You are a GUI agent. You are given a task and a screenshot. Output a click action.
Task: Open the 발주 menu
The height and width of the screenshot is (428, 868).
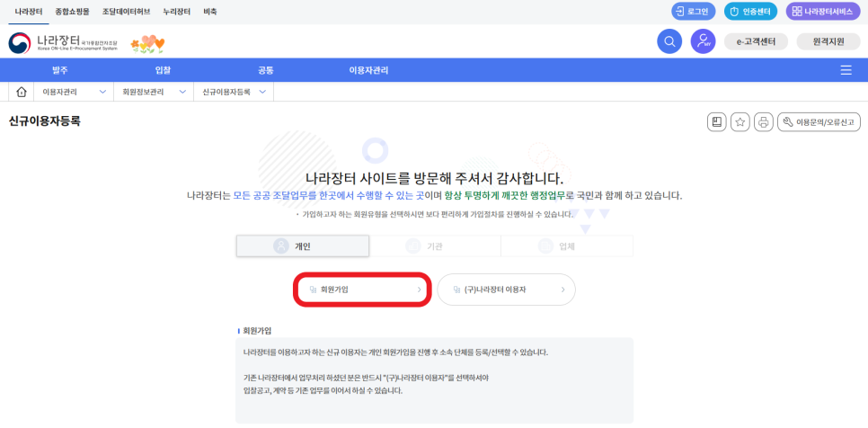pyautogui.click(x=60, y=70)
